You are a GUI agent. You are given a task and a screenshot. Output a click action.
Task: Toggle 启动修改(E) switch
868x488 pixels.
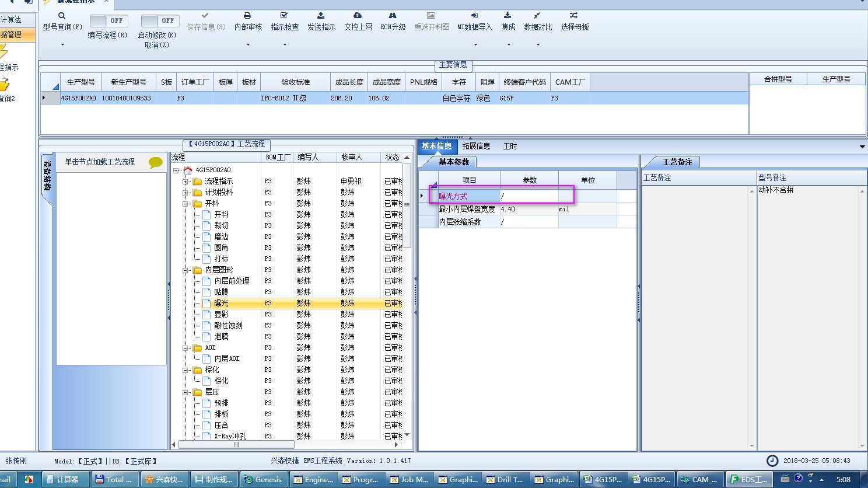pos(160,20)
